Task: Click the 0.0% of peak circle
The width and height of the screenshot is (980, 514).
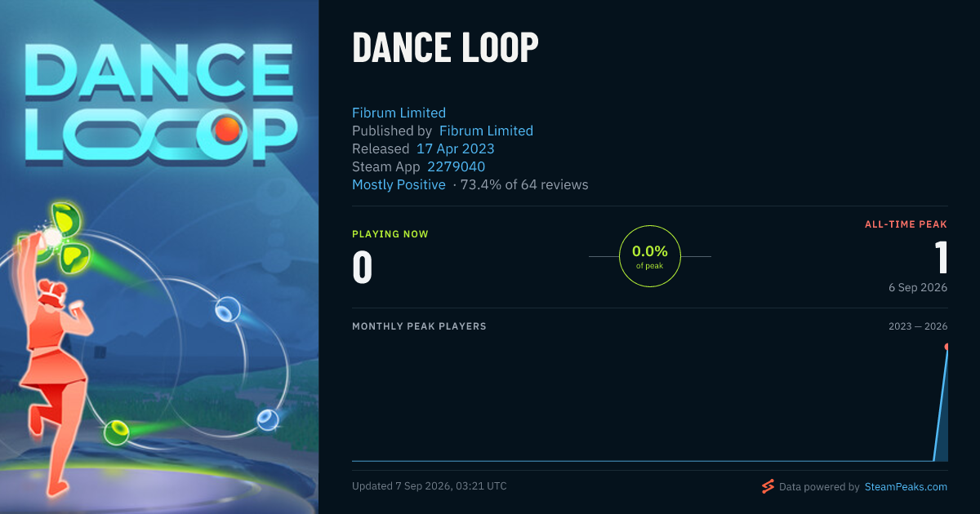Action: [650, 256]
